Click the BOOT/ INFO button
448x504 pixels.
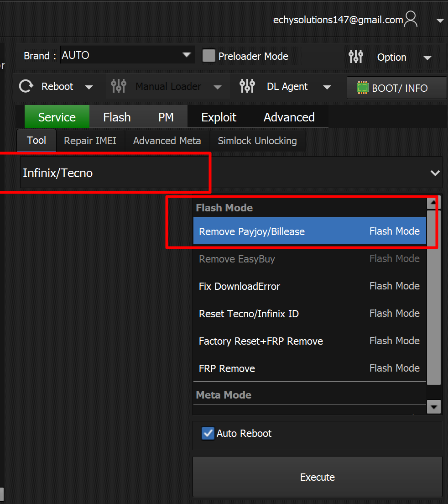pos(397,88)
